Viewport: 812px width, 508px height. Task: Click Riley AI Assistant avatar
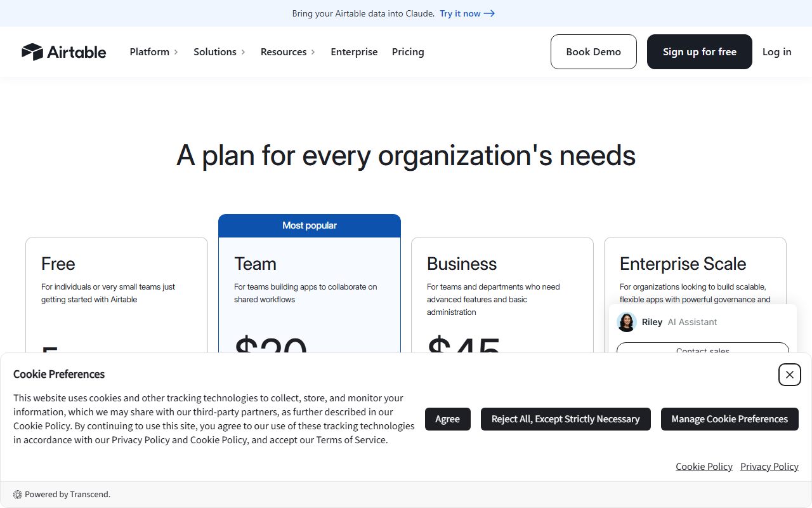(x=627, y=322)
